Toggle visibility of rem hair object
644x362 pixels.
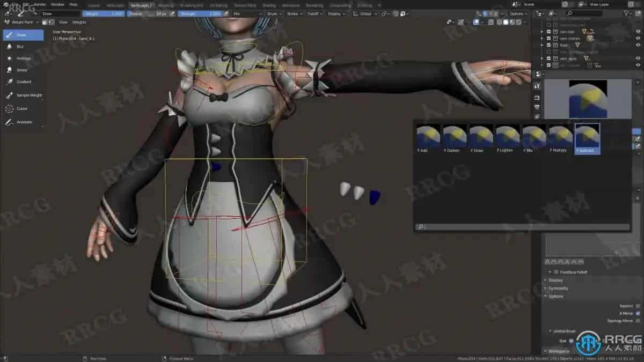pyautogui.click(x=638, y=32)
